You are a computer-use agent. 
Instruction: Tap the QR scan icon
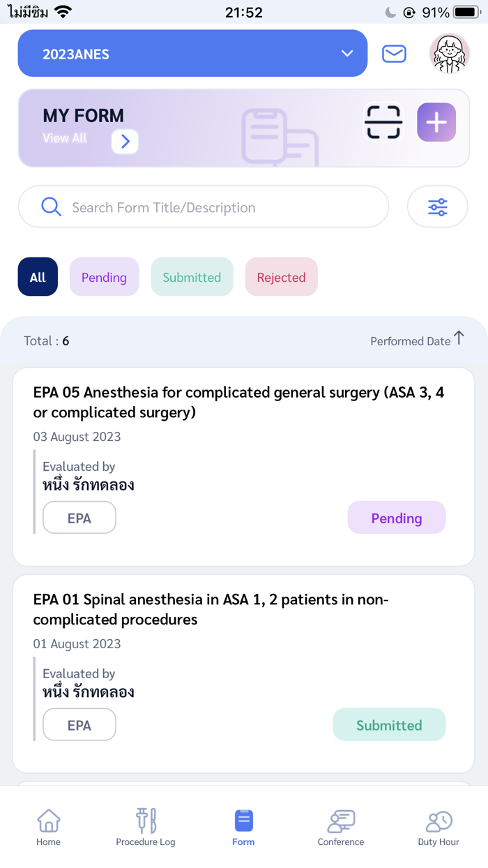point(383,123)
